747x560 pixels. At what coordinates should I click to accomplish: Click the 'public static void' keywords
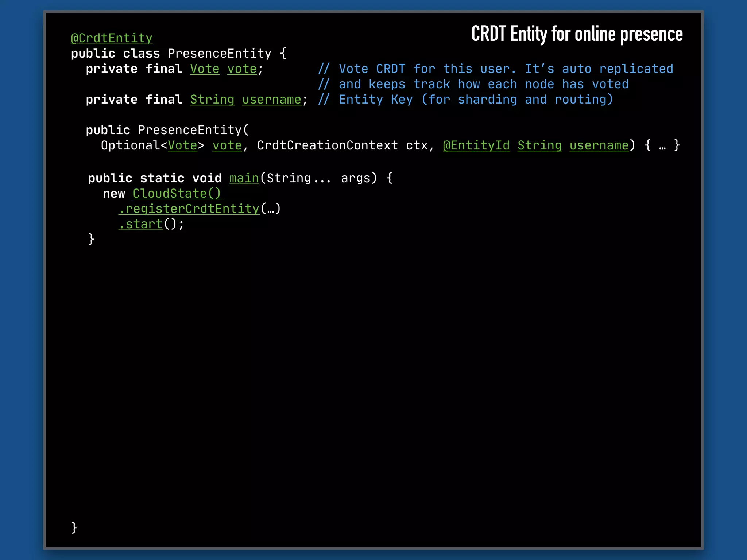point(155,178)
